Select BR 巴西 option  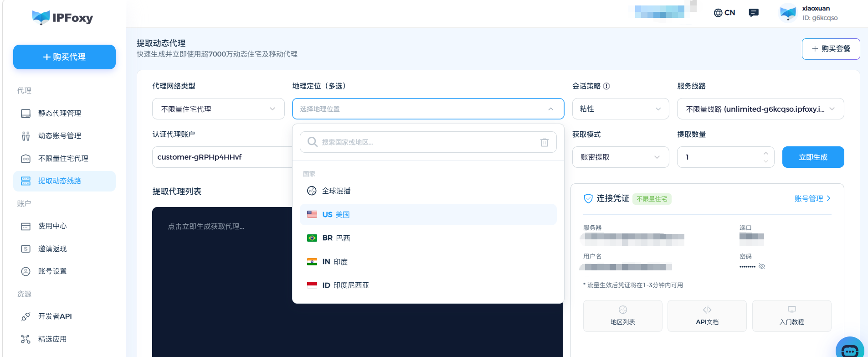(x=428, y=238)
